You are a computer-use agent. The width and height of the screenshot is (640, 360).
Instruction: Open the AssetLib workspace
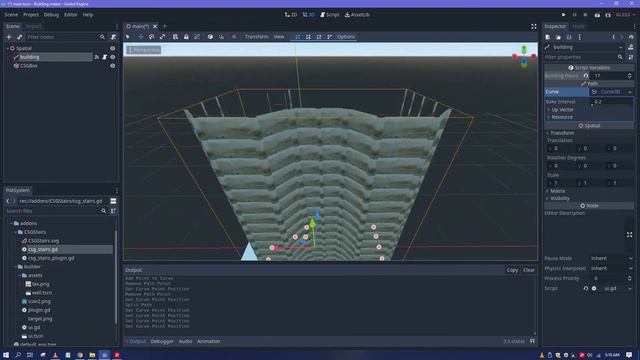[357, 15]
